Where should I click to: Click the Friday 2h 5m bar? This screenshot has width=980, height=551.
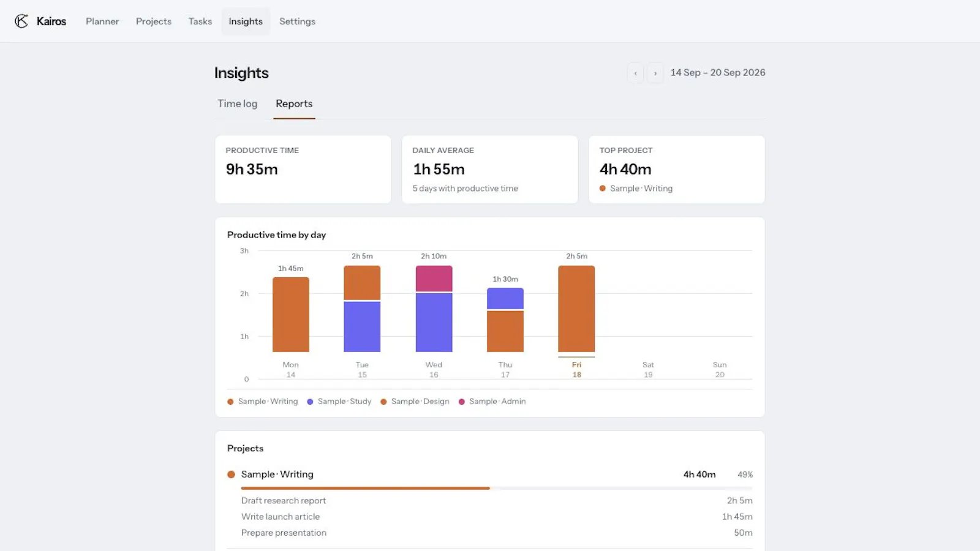coord(576,309)
